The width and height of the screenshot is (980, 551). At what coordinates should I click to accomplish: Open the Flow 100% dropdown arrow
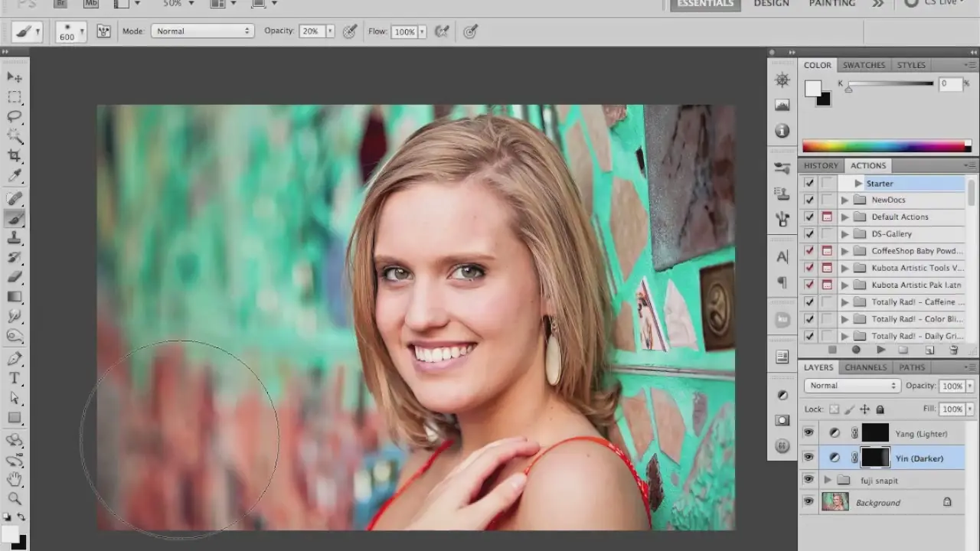click(x=422, y=31)
